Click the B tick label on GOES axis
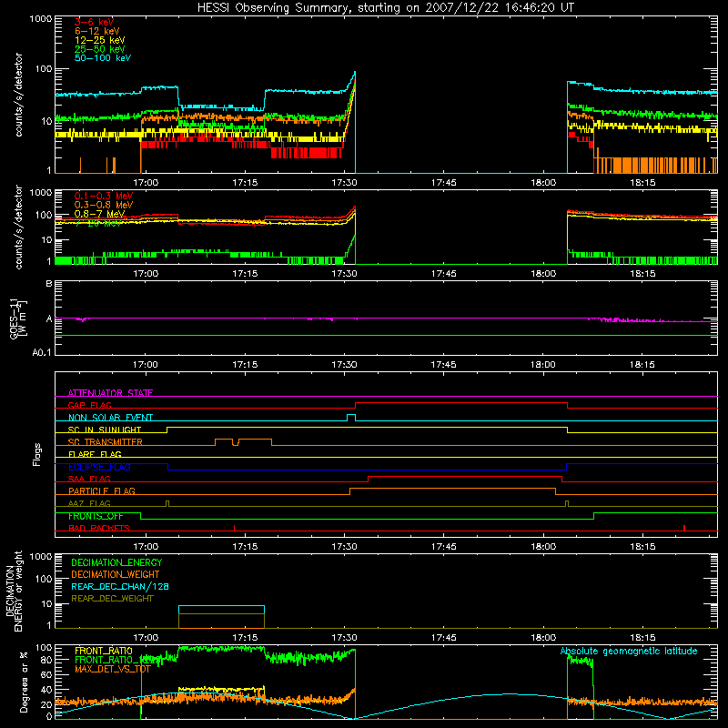 coord(49,283)
